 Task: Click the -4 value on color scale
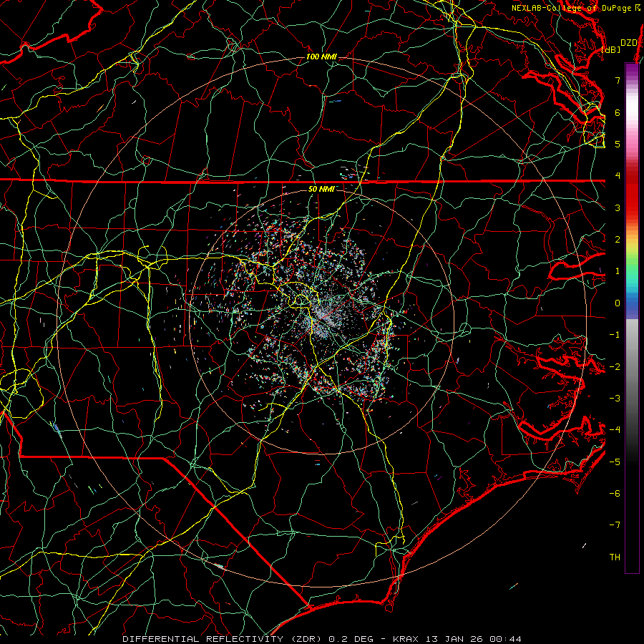click(x=615, y=429)
